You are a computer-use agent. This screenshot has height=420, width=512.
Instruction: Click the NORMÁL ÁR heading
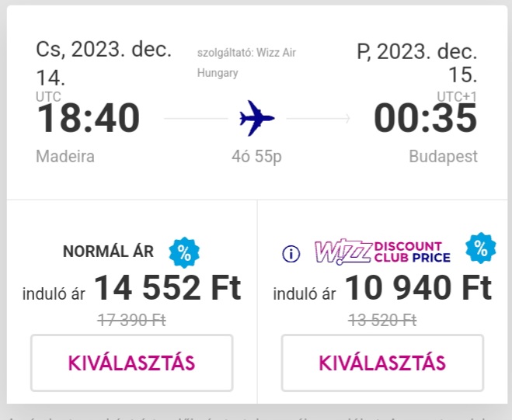[108, 252]
